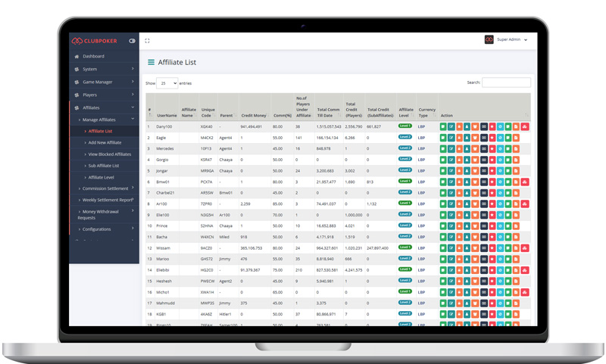Click light blue circle icon in Dany100 row
Image resolution: width=606 pixels, height=364 pixels.
[500, 126]
